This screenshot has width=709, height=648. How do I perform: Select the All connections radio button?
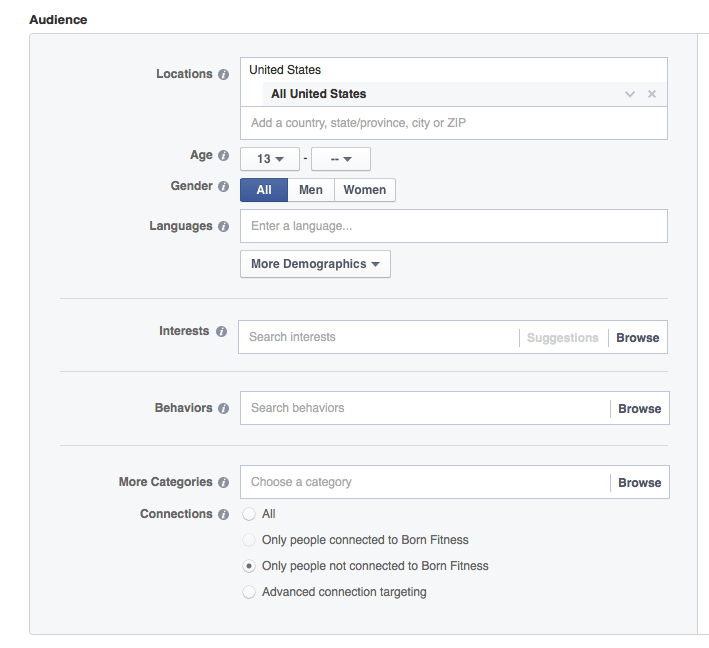point(249,514)
